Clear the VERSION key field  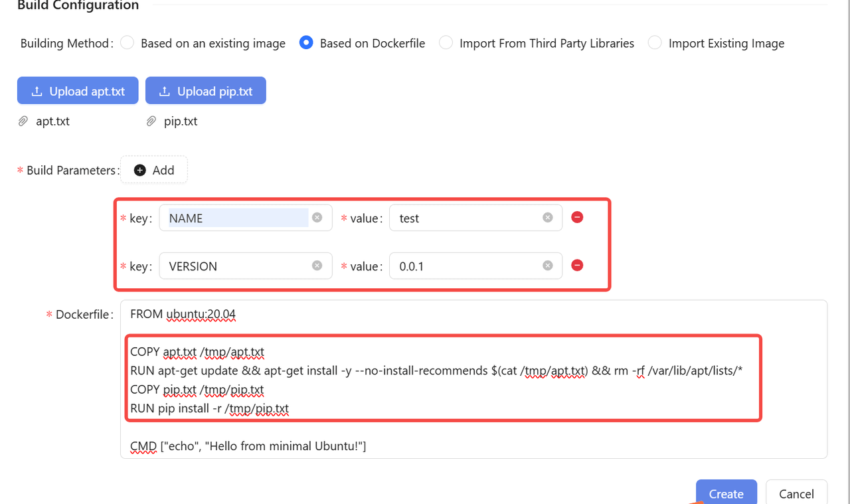[317, 266]
